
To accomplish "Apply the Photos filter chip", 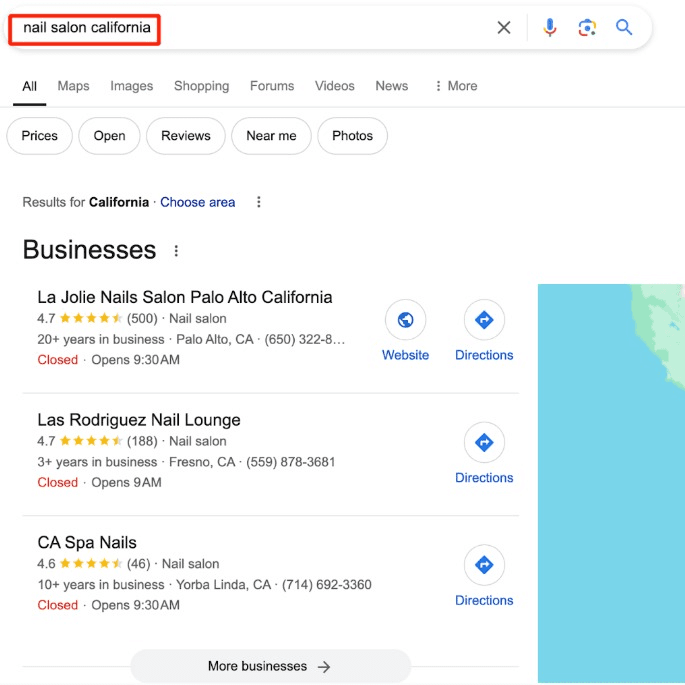I will pos(352,136).
